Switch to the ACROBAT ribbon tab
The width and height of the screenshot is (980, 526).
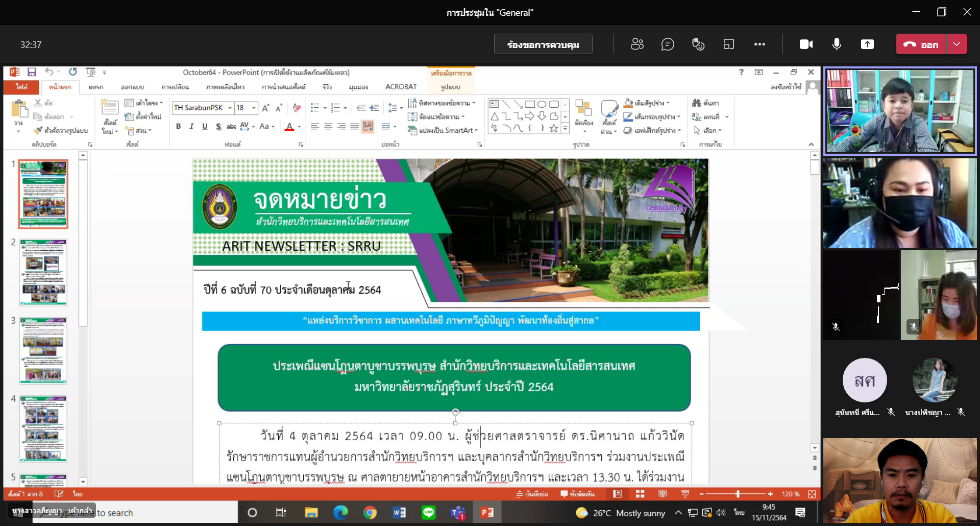(x=401, y=87)
